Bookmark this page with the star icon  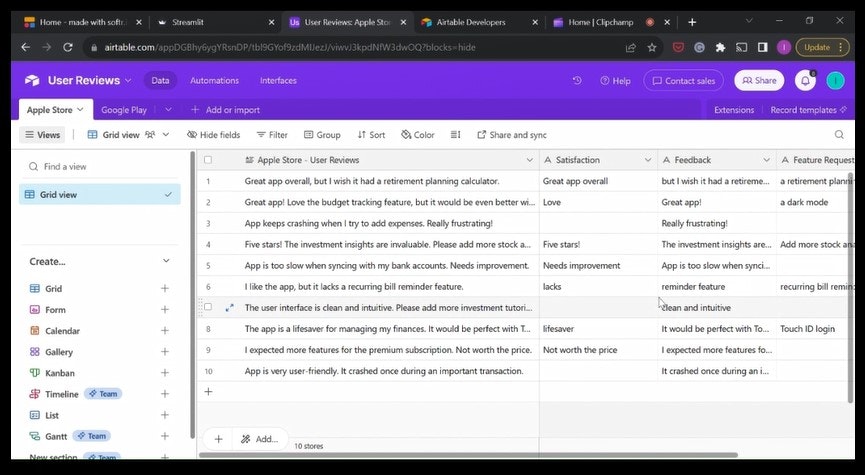click(x=652, y=47)
